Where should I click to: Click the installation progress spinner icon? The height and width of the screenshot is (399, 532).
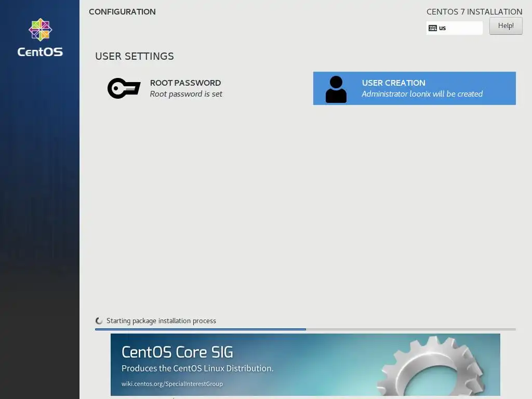point(99,321)
